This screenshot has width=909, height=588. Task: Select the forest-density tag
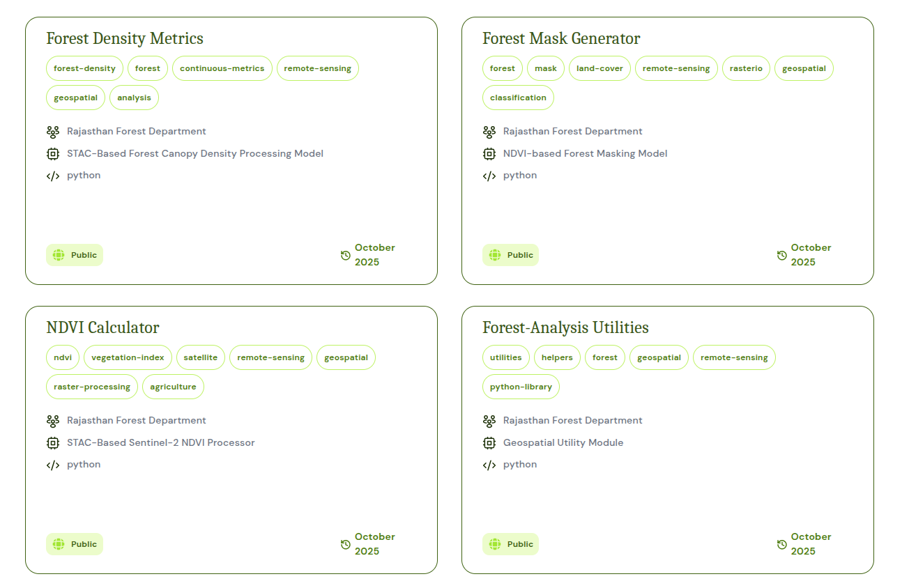coord(84,68)
